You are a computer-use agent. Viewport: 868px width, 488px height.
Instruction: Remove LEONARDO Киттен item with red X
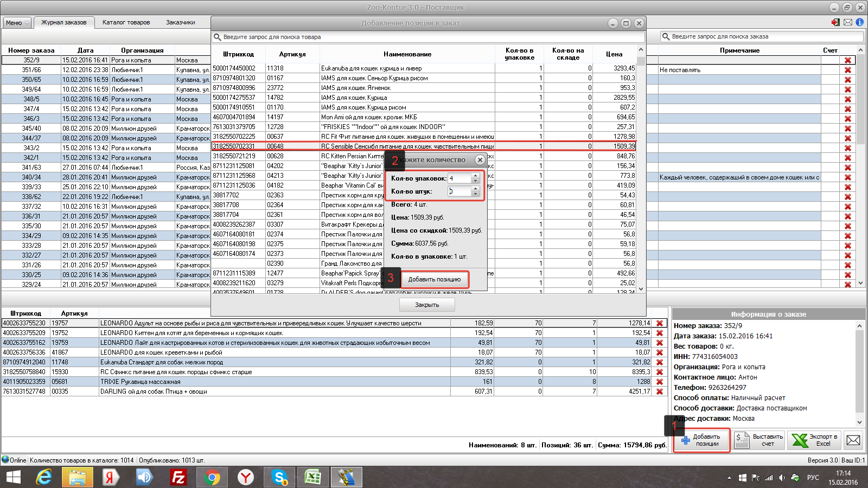tap(660, 333)
